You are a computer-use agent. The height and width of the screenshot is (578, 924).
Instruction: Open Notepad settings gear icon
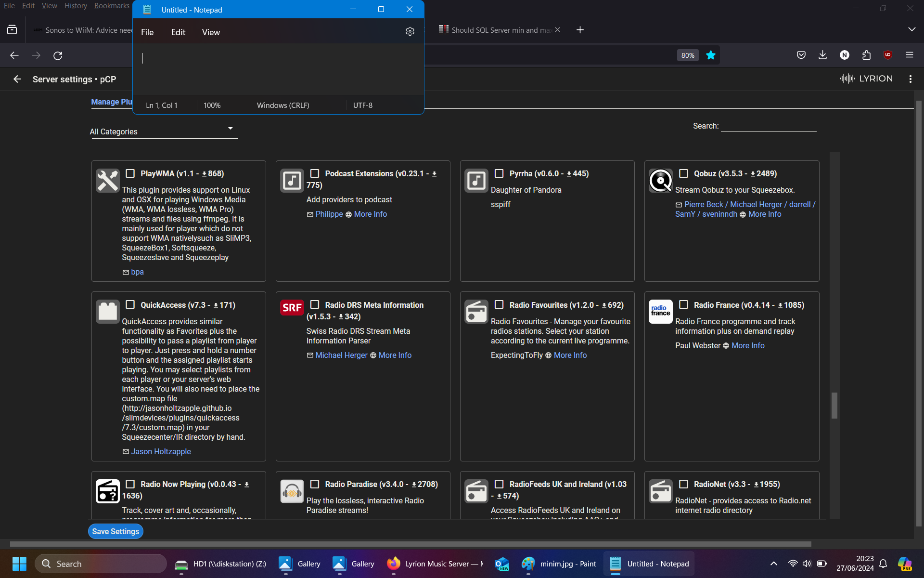[410, 31]
